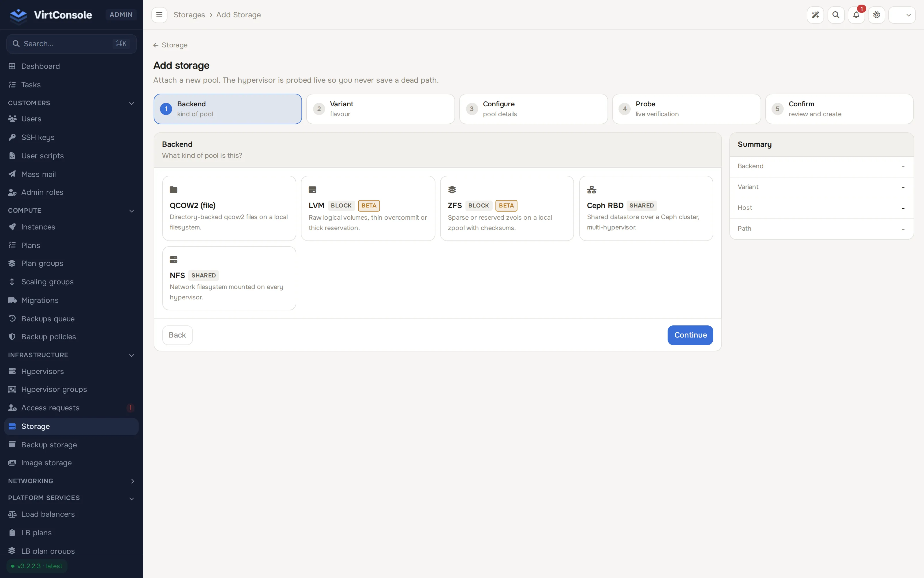Click the top bar search icon
This screenshot has width=924, height=578.
click(836, 15)
